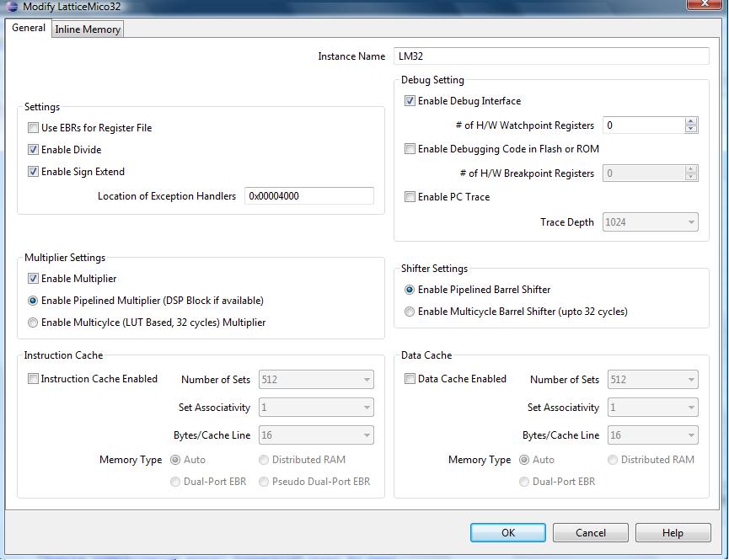
Task: Click the Instance Name input field
Action: [x=551, y=56]
